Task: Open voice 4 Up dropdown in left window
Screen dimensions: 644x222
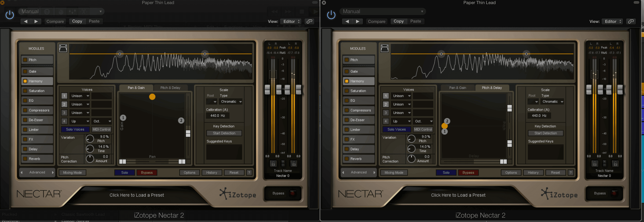Action: (80, 121)
